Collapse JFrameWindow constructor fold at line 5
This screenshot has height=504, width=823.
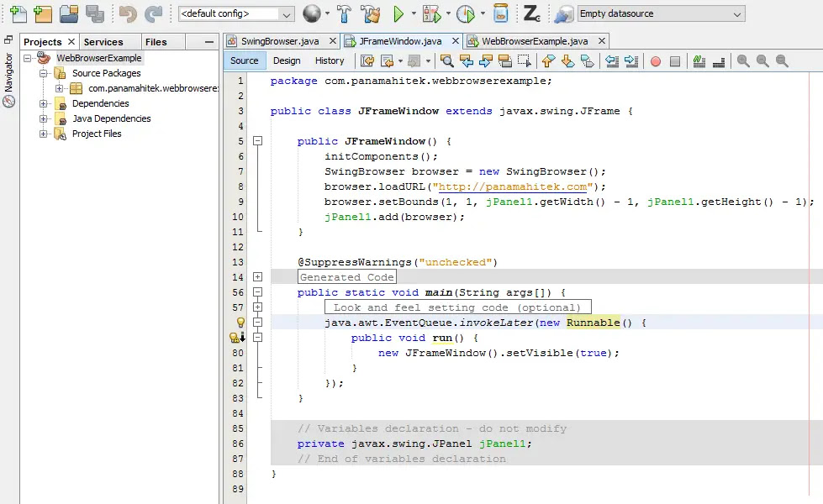[258, 140]
